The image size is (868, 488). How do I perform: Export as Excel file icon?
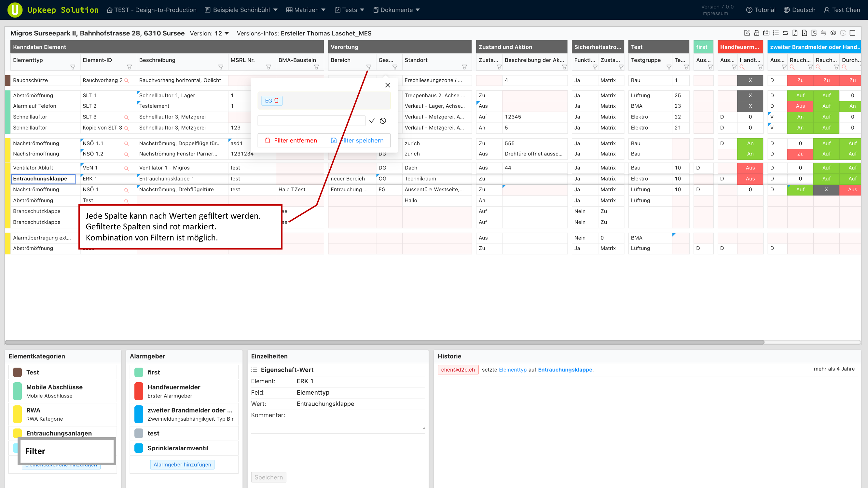click(804, 33)
